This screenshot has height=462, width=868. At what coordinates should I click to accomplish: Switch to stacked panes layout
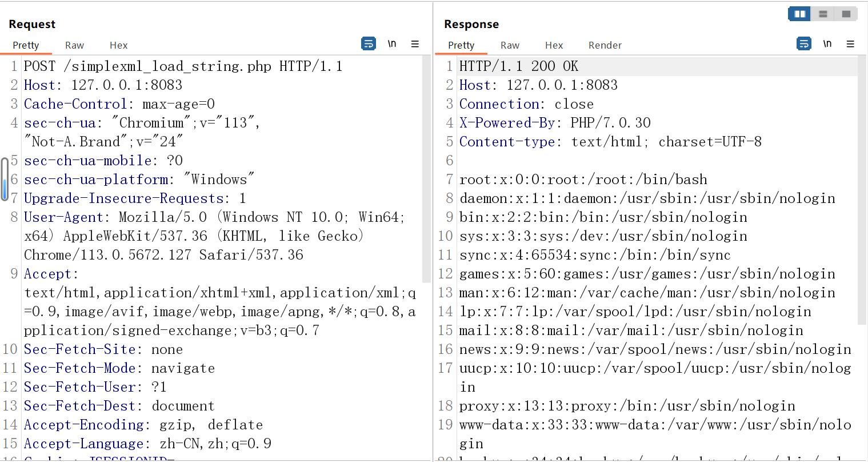click(x=822, y=13)
